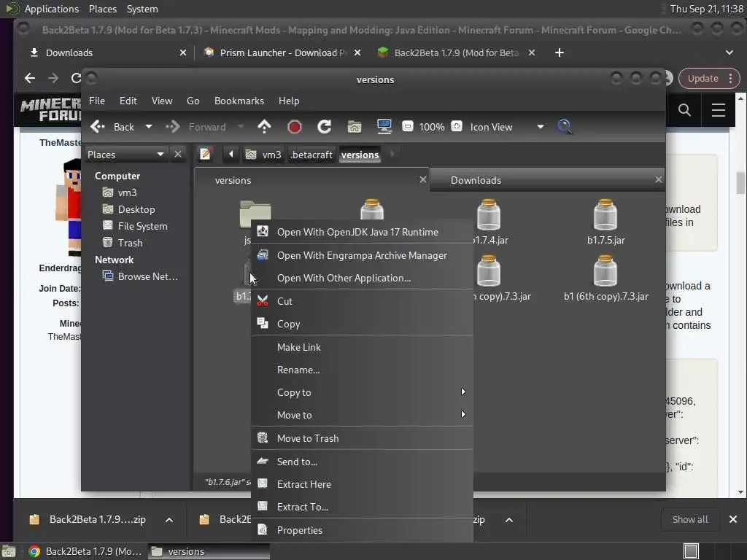Click the .betacraft path button
The height and width of the screenshot is (560, 747).
pos(311,155)
